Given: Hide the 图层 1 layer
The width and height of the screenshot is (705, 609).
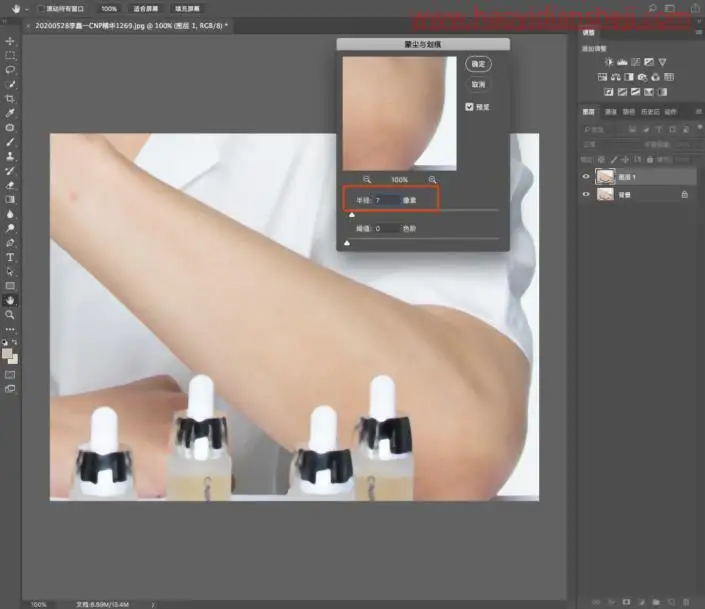Looking at the screenshot, I should tap(585, 177).
